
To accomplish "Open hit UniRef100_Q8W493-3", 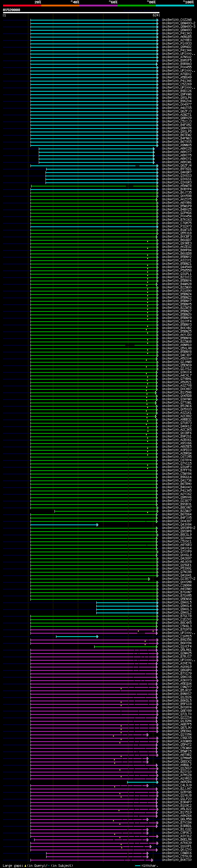I will pos(179,26).
